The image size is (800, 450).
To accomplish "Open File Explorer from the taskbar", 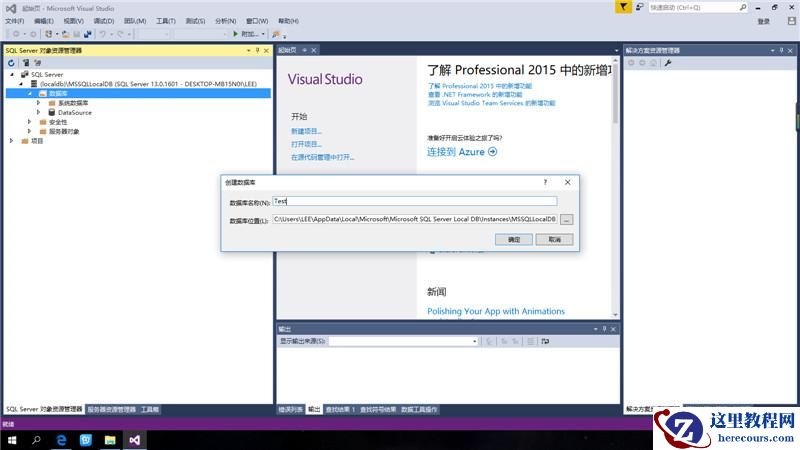I will click(110, 440).
